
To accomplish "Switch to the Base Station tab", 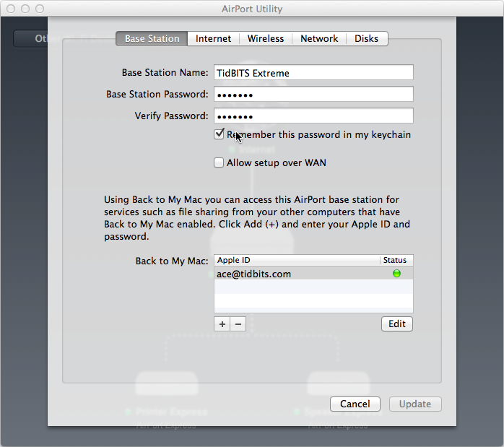I will point(152,38).
